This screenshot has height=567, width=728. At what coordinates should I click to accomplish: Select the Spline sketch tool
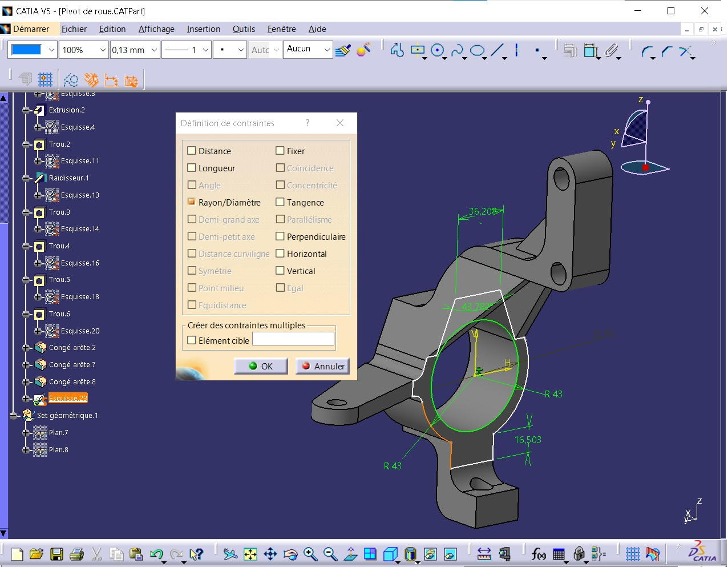click(457, 50)
